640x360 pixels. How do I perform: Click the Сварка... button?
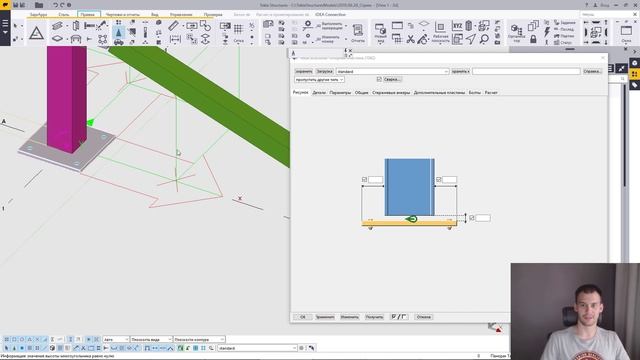(392, 79)
